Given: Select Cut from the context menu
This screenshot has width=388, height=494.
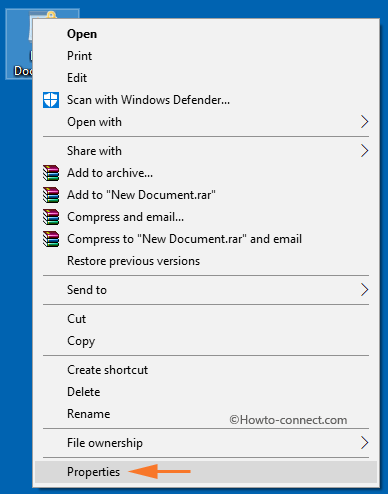Looking at the screenshot, I should 206,319.
